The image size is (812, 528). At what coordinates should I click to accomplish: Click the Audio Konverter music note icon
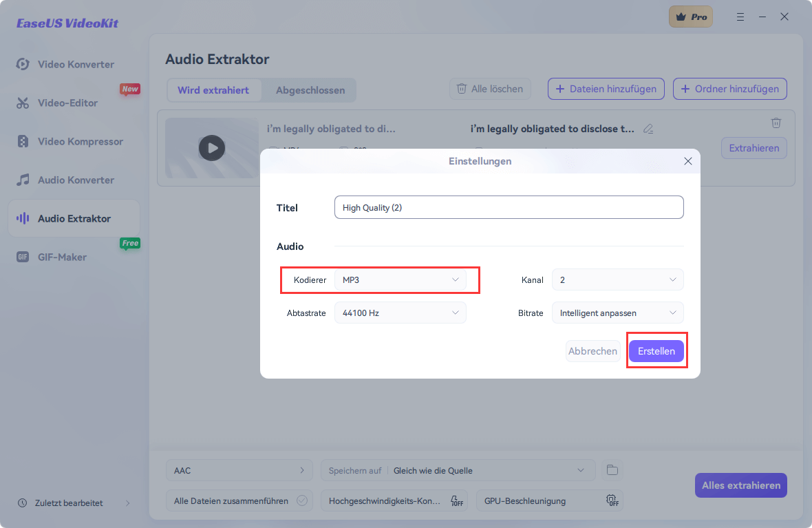[x=22, y=180]
